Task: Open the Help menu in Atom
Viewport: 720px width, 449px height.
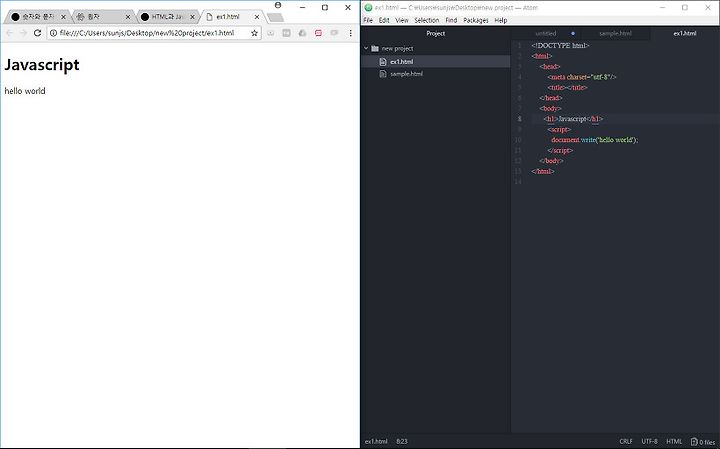Action: tap(501, 20)
